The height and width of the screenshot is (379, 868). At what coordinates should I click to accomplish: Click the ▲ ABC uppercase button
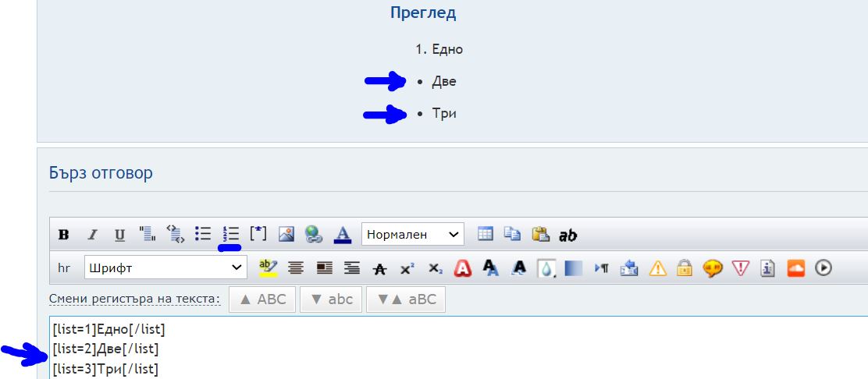tap(262, 299)
